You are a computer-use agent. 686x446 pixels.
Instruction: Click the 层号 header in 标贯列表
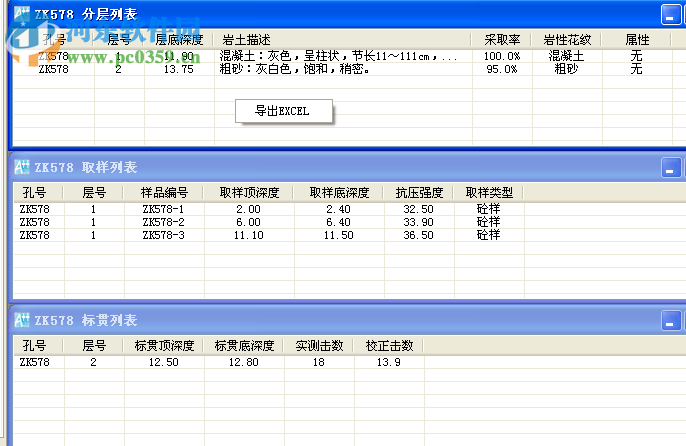94,346
